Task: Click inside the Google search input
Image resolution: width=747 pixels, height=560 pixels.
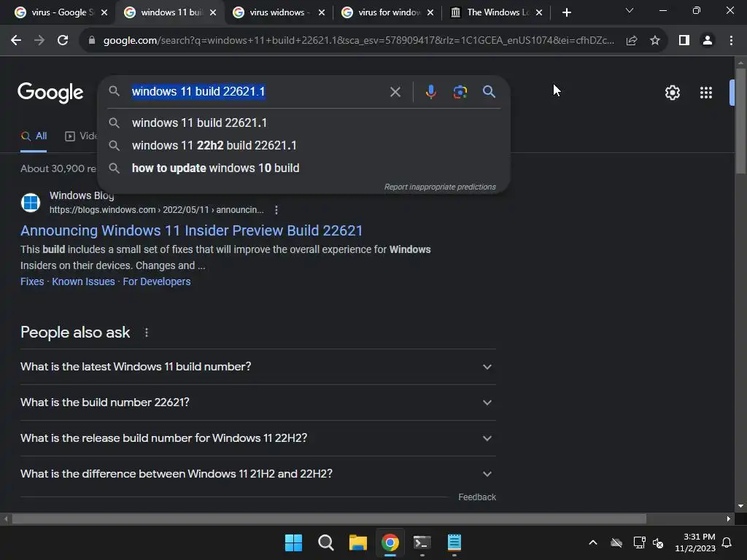Action: tap(258, 91)
